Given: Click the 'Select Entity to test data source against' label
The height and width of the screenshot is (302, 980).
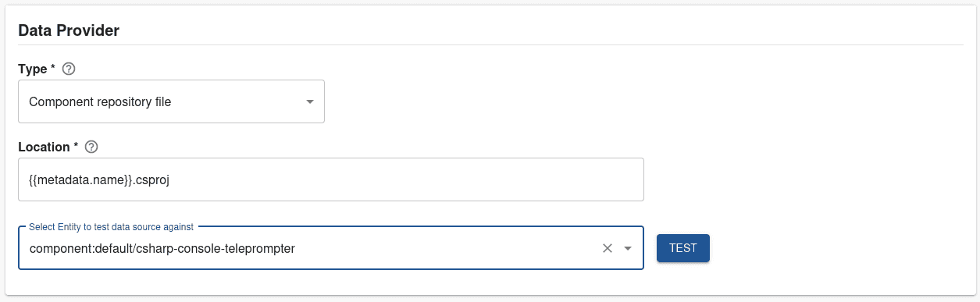Looking at the screenshot, I should (111, 227).
